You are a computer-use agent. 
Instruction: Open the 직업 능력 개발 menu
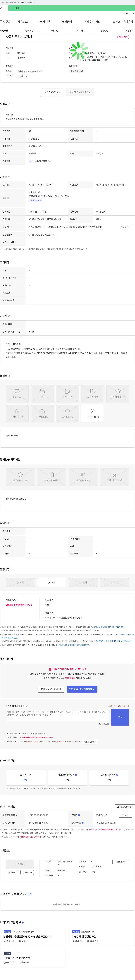92,22
